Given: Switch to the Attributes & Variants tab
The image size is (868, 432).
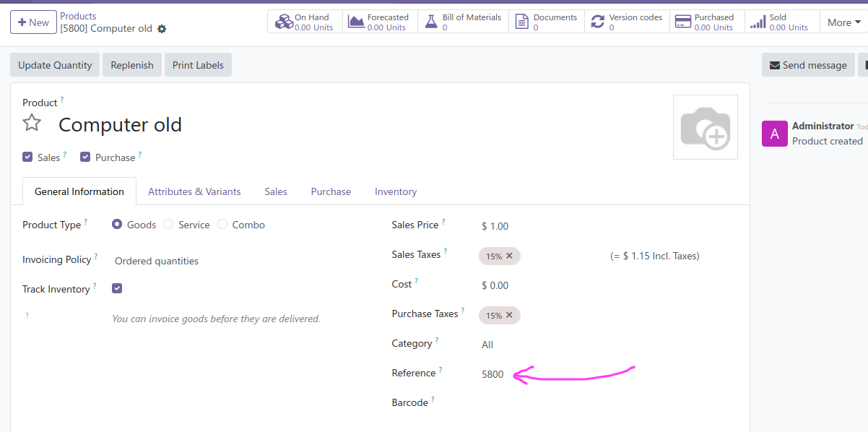Looking at the screenshot, I should click(194, 191).
